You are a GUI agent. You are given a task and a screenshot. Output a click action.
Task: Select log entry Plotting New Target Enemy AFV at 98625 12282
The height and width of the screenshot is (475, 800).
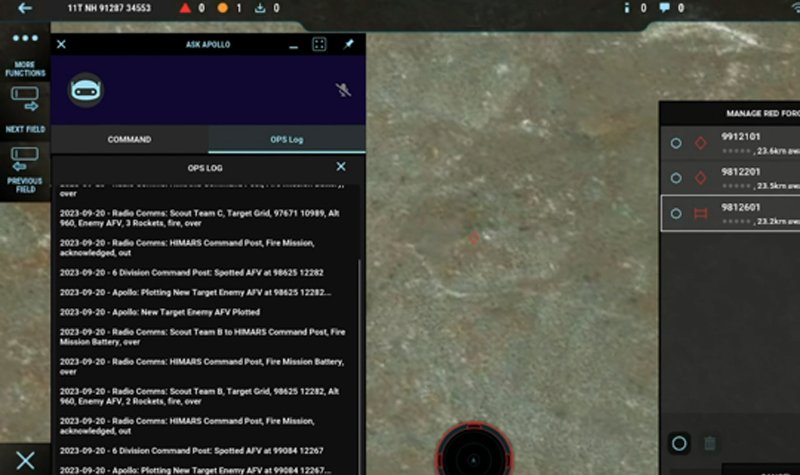point(195,292)
